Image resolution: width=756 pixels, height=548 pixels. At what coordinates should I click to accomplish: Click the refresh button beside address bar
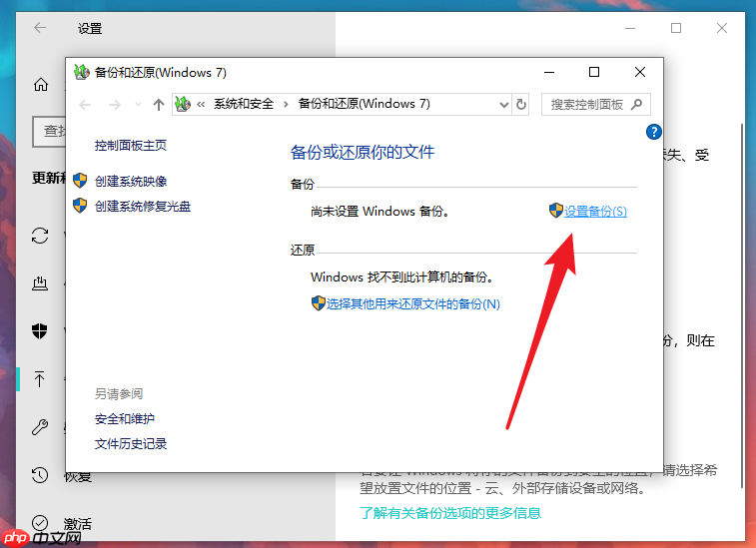point(521,104)
